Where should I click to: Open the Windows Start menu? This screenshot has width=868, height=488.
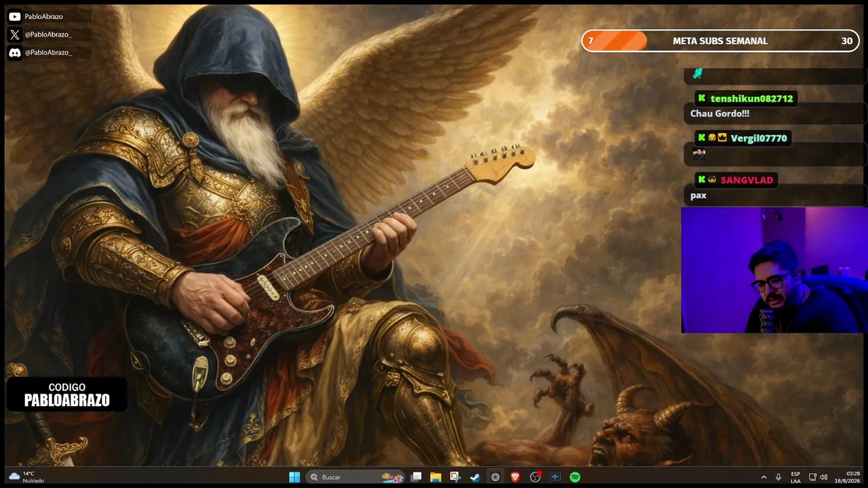click(294, 477)
